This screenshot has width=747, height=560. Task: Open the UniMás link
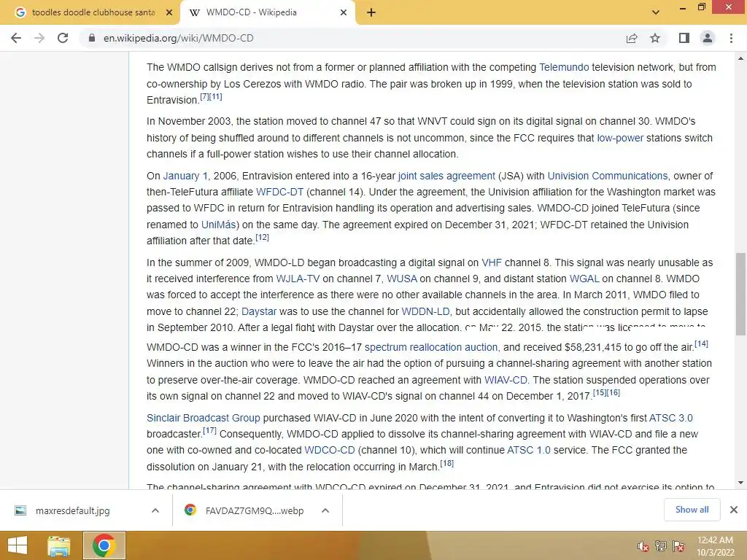pyautogui.click(x=218, y=225)
